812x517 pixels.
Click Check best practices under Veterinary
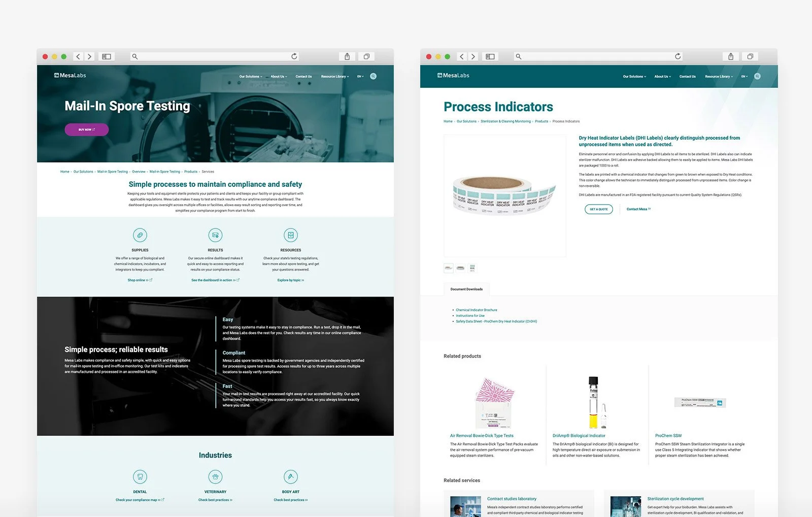pyautogui.click(x=215, y=500)
